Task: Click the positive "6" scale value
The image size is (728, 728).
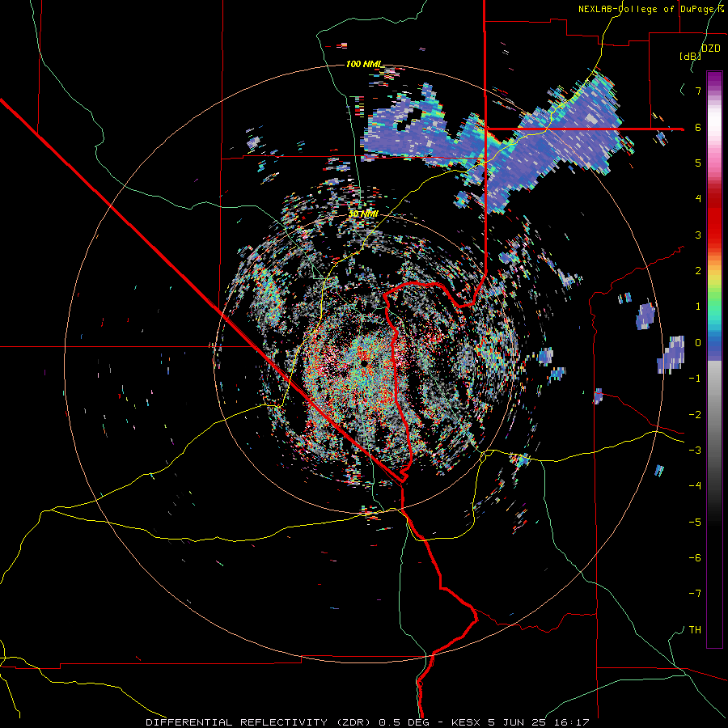Action: 698,127
